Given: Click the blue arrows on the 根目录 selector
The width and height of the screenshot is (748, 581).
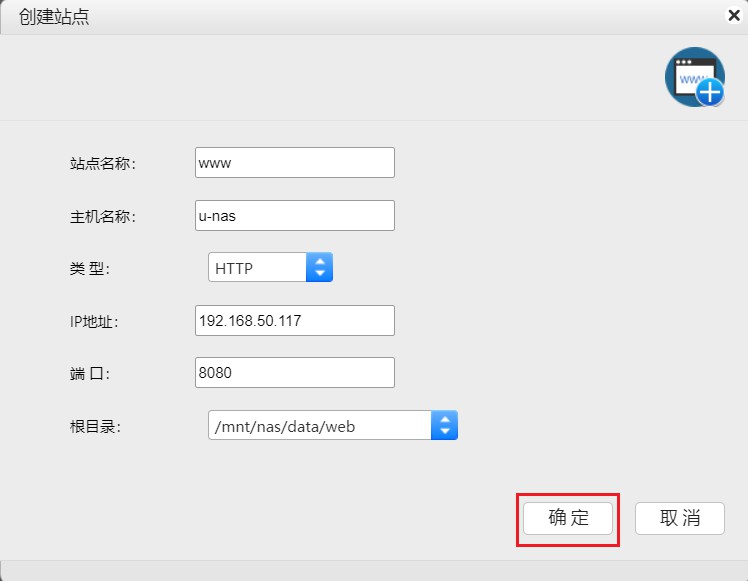Looking at the screenshot, I should click(x=444, y=426).
